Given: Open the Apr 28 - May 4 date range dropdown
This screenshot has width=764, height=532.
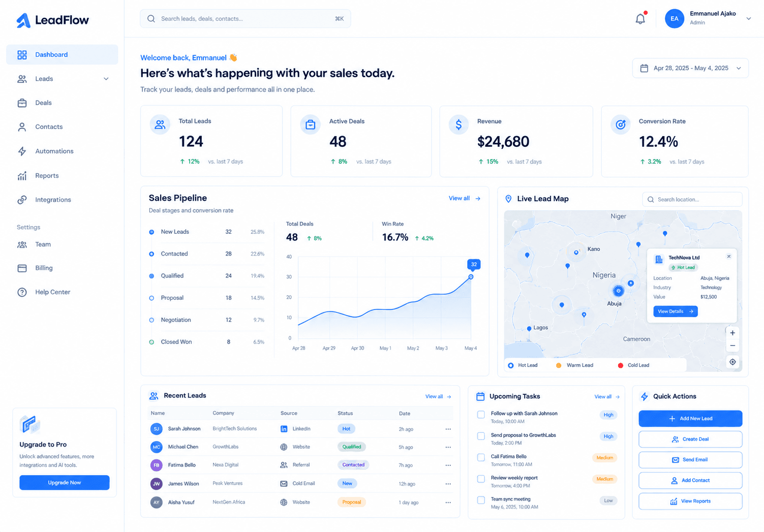Looking at the screenshot, I should click(690, 68).
